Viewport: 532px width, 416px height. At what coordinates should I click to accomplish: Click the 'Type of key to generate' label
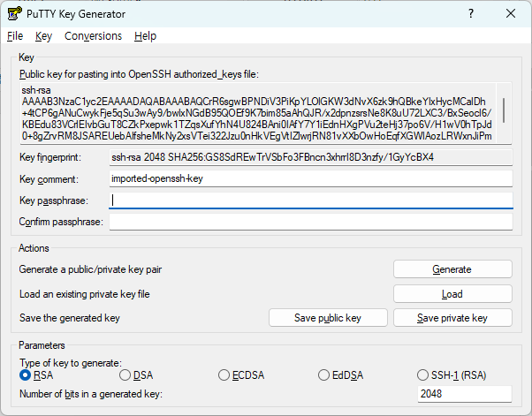(x=71, y=363)
